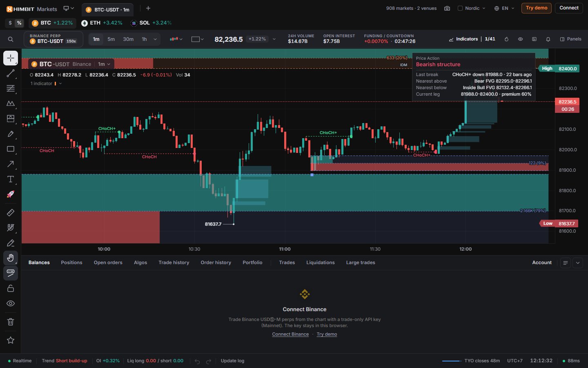Screen dimensions: 588x368
Task: Toggle the lock drawings icon
Action: click(11, 288)
